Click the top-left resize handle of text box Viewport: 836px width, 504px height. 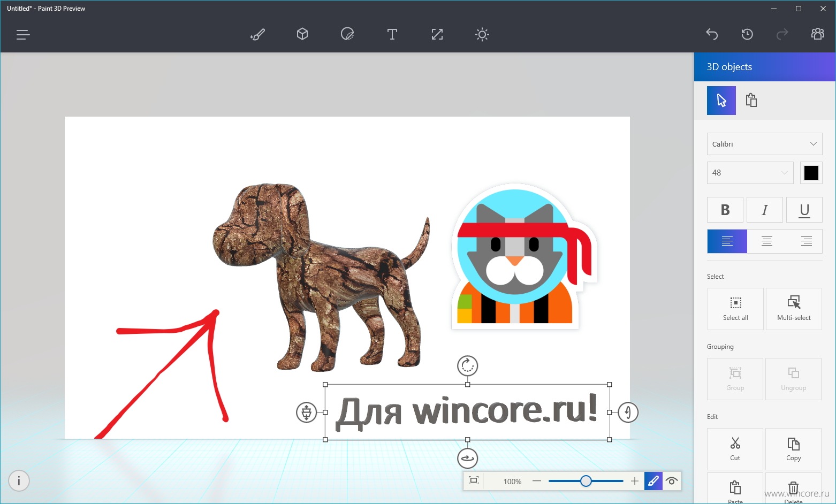tap(325, 385)
